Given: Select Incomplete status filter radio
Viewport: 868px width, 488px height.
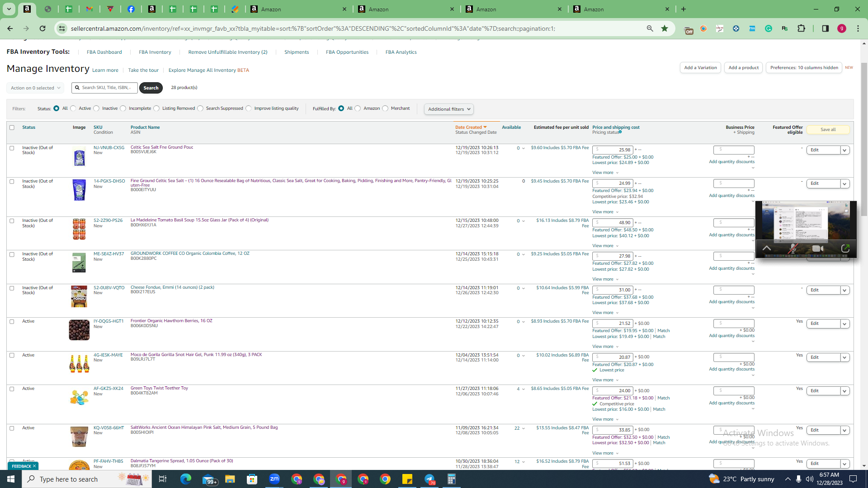Looking at the screenshot, I should tap(123, 108).
